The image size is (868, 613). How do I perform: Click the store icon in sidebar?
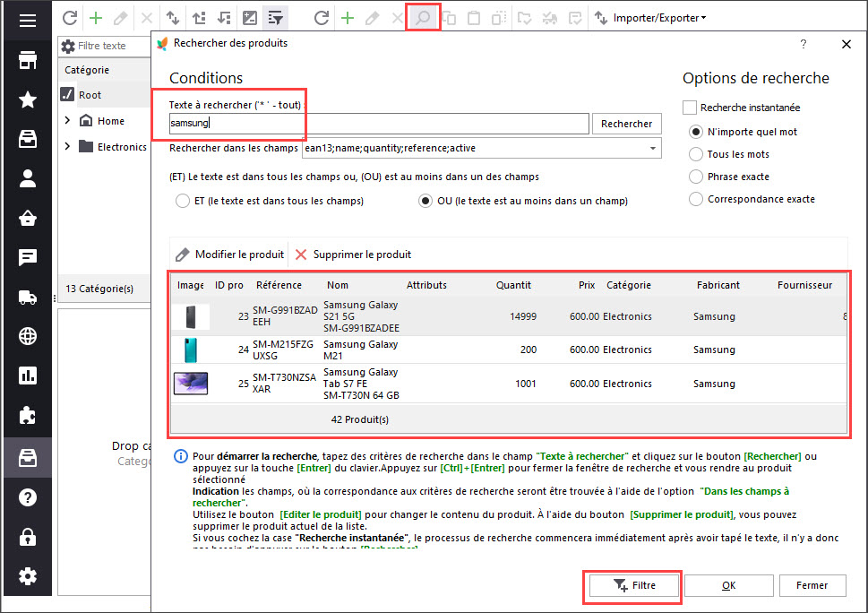pyautogui.click(x=28, y=60)
